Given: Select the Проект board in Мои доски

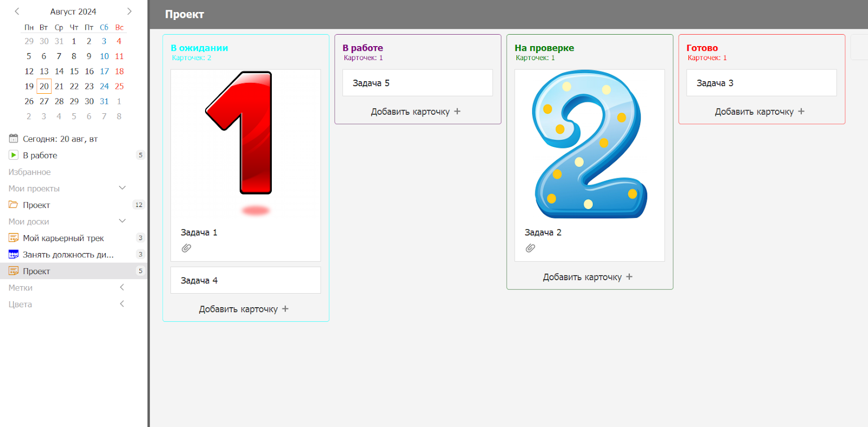Looking at the screenshot, I should pyautogui.click(x=74, y=271).
